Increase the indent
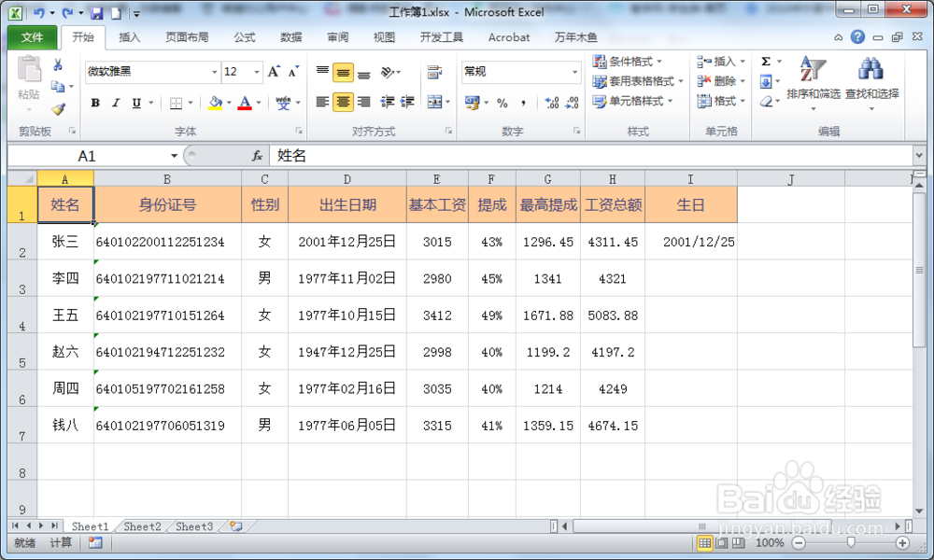Screen dimensions: 934x560 407,103
